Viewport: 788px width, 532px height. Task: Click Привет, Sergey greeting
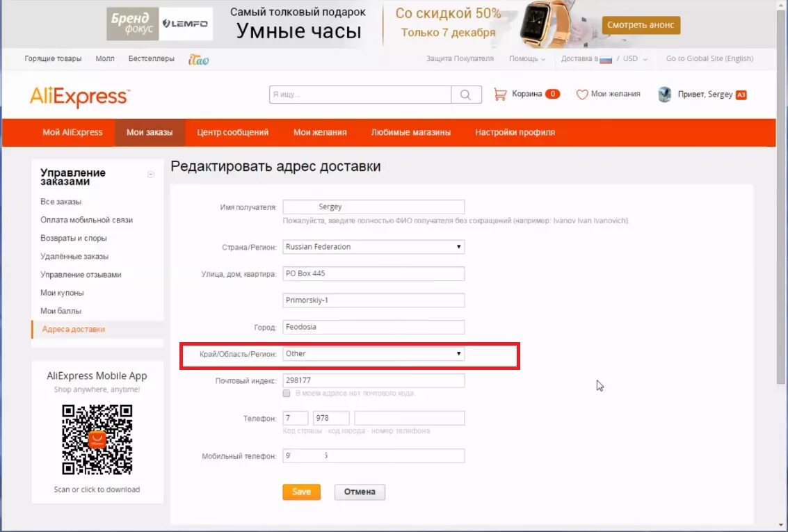tap(705, 95)
